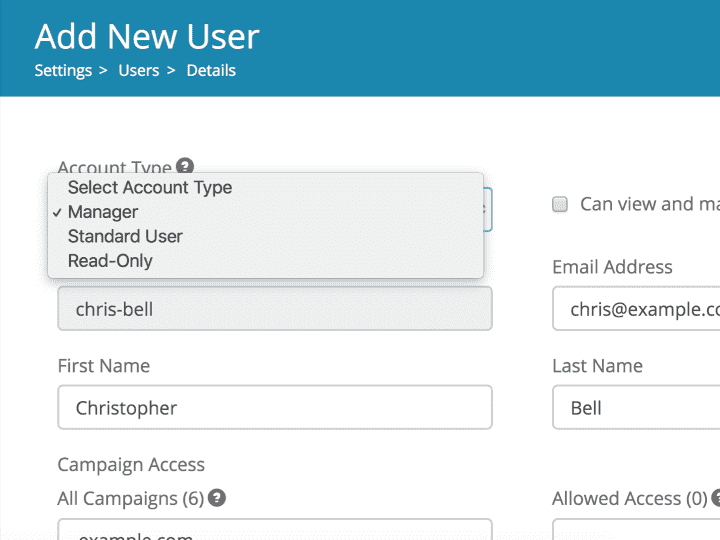Click the Account Type help icon
The width and height of the screenshot is (720, 540).
pos(184,167)
